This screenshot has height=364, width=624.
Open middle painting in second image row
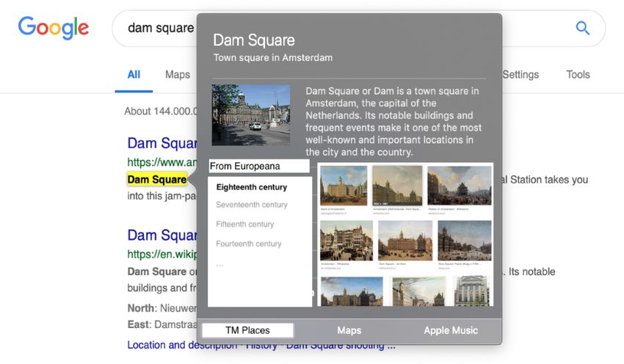point(405,241)
